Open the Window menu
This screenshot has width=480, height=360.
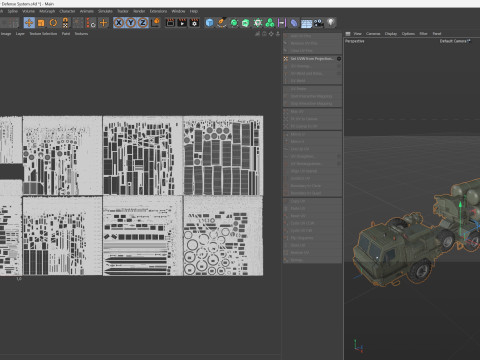(x=178, y=11)
